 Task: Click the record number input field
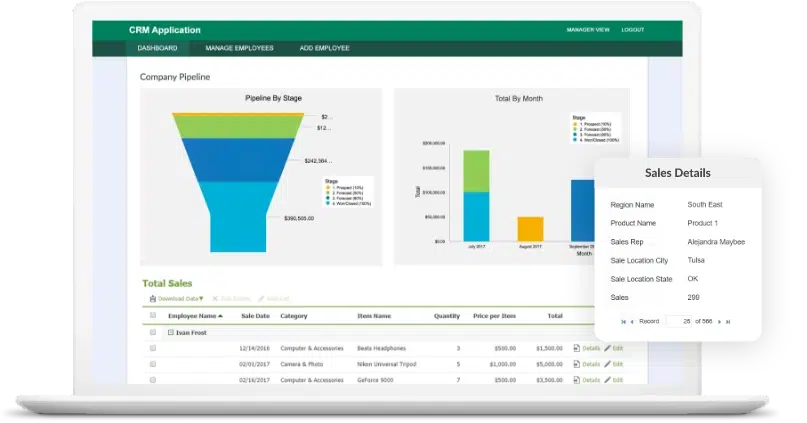coord(679,321)
